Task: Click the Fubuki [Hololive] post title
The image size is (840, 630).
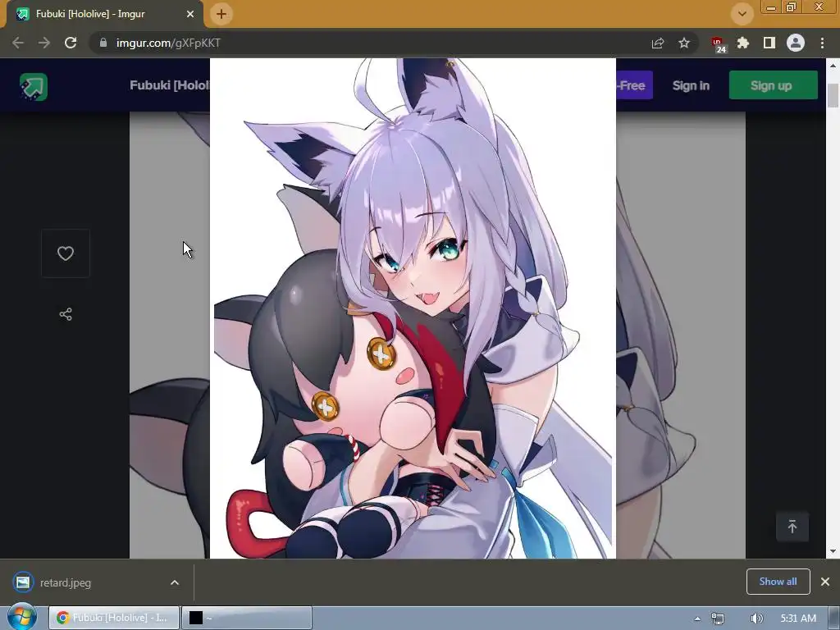Action: [169, 85]
